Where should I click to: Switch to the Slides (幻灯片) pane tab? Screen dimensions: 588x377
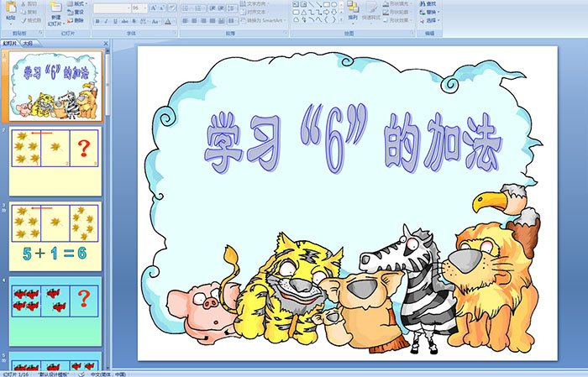[x=10, y=44]
